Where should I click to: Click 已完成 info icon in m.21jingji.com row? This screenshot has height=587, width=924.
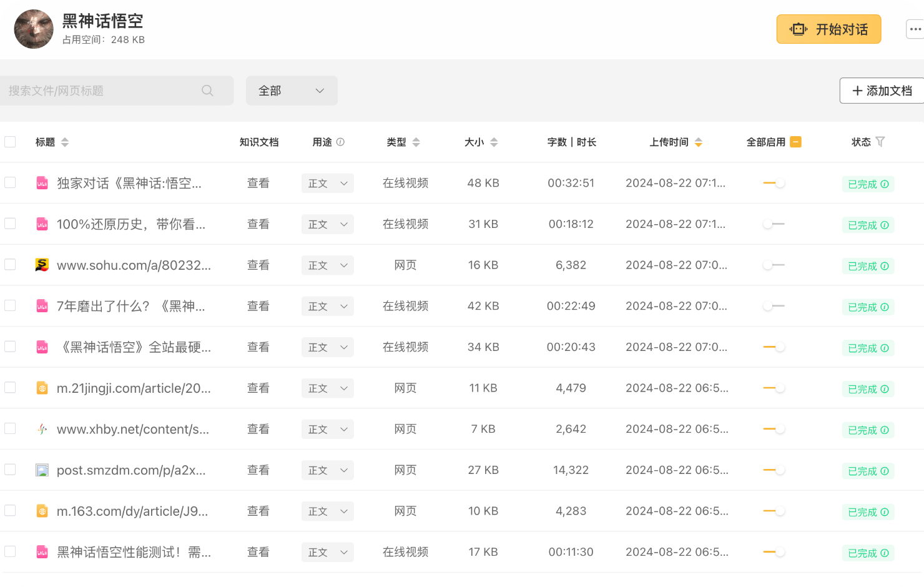click(x=885, y=389)
